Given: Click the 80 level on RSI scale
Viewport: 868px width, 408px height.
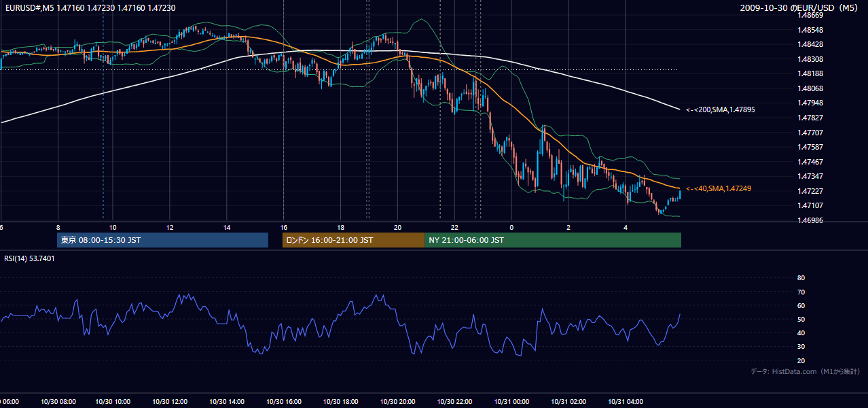Looking at the screenshot, I should pyautogui.click(x=801, y=278).
